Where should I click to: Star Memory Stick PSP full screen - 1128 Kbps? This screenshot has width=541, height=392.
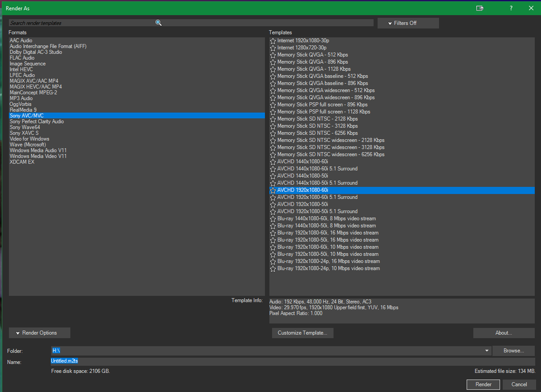[x=273, y=112]
